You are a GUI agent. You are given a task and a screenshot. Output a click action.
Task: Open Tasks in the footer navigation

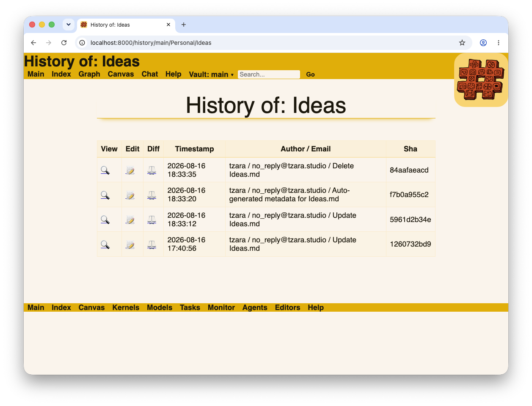pos(190,307)
